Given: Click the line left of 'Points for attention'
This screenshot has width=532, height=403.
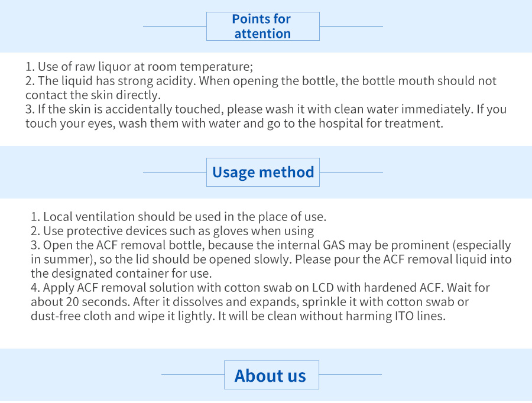Looking at the screenshot, I should tap(175, 26).
